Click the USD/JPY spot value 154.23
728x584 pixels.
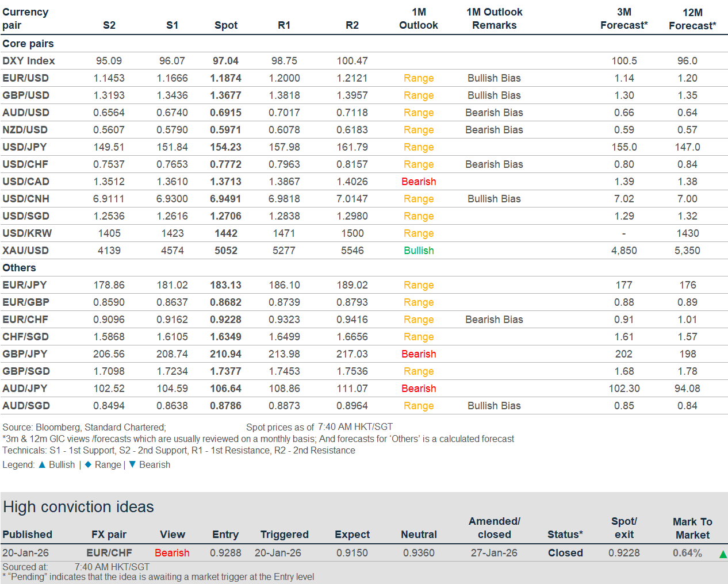(x=225, y=147)
